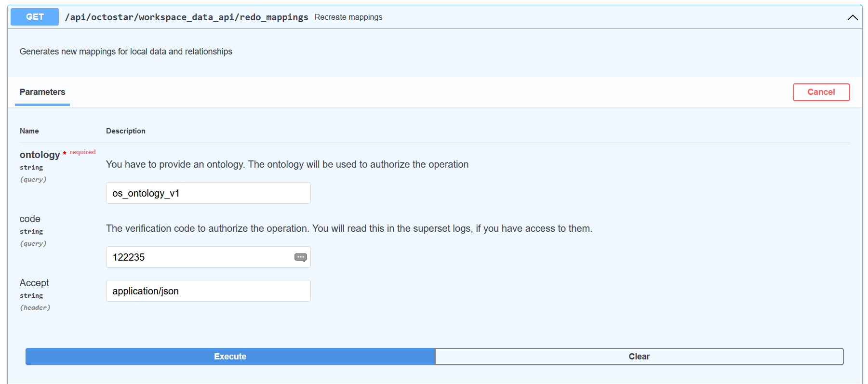Focus the Accept header field application/json

coord(208,291)
